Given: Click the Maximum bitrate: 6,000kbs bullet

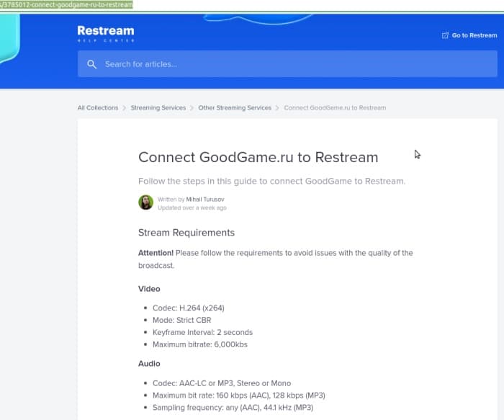Looking at the screenshot, I should 200,344.
